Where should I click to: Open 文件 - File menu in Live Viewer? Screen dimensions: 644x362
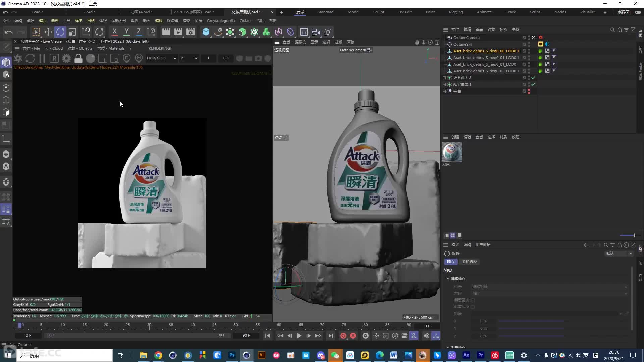tap(31, 48)
